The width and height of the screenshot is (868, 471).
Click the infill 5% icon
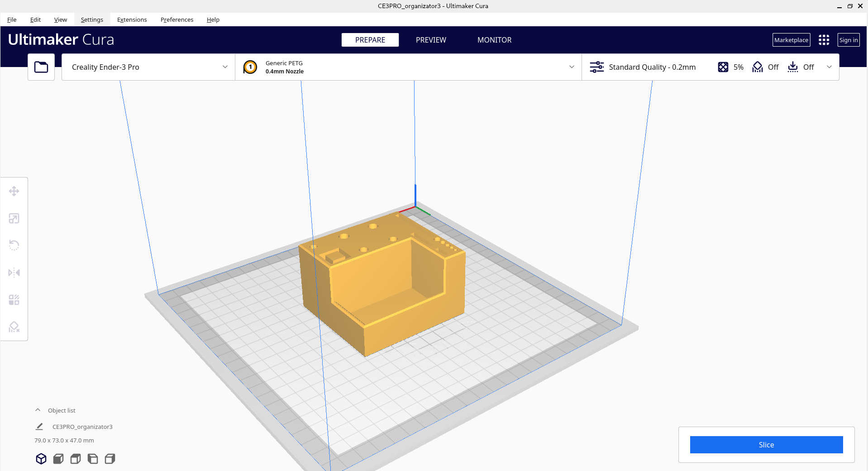click(x=723, y=67)
